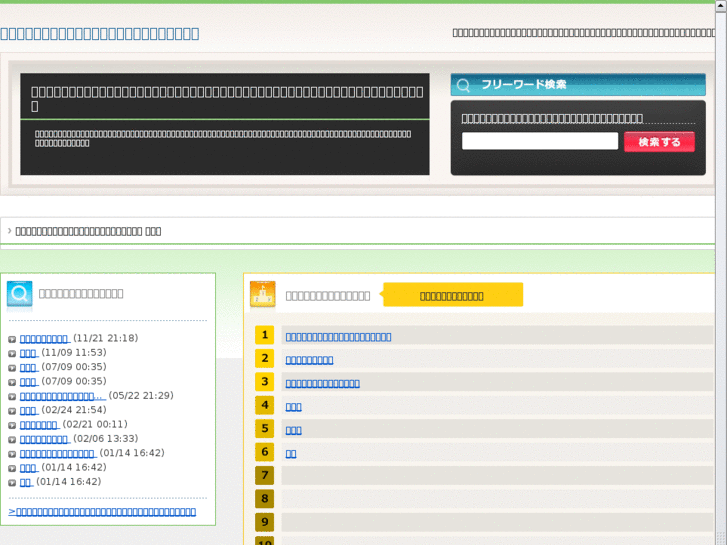Open the link in ranking row 1
Image resolution: width=727 pixels, height=545 pixels.
[x=338, y=337]
